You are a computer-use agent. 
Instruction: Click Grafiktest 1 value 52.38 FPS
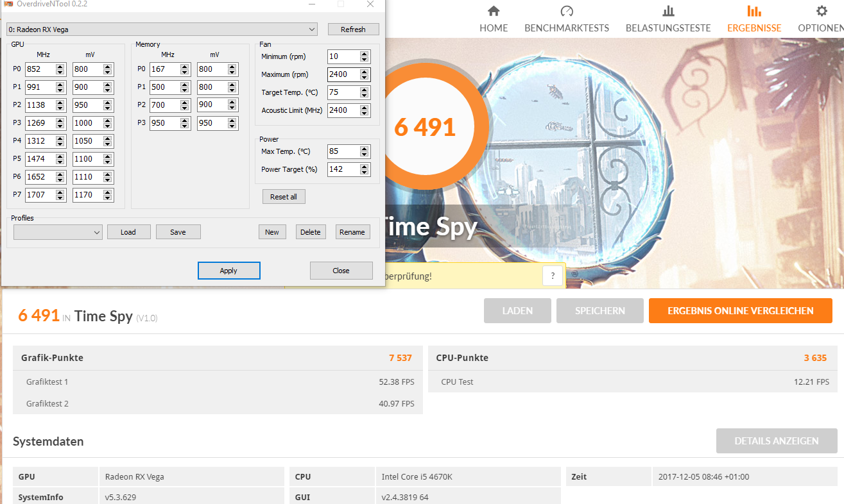click(x=397, y=382)
